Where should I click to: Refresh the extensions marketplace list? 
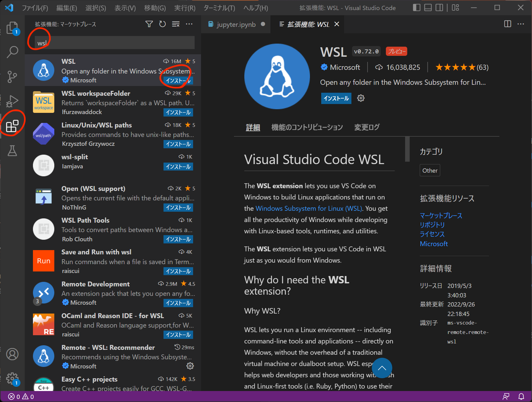click(x=163, y=24)
